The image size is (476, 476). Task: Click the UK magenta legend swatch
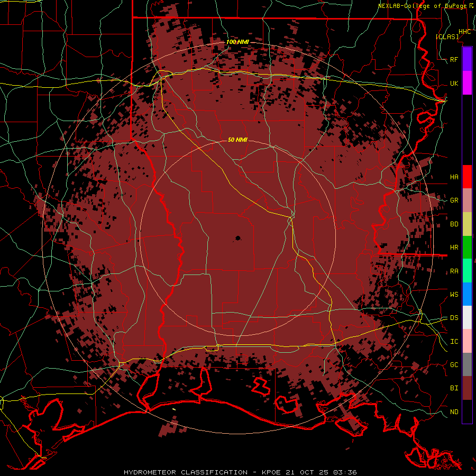pyautogui.click(x=467, y=83)
